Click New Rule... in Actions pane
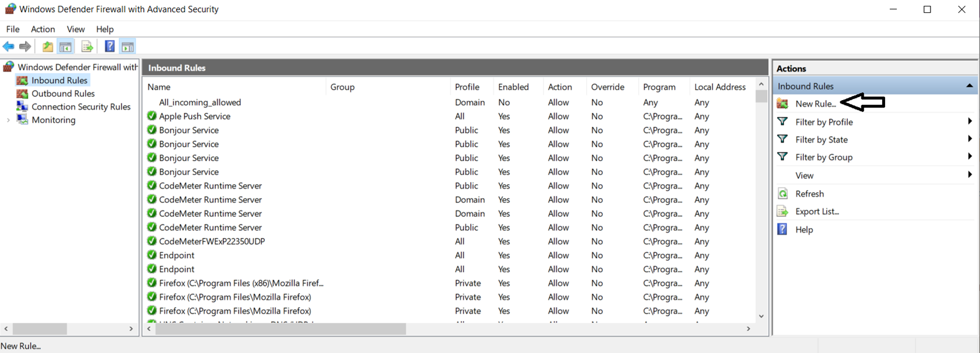 815,104
